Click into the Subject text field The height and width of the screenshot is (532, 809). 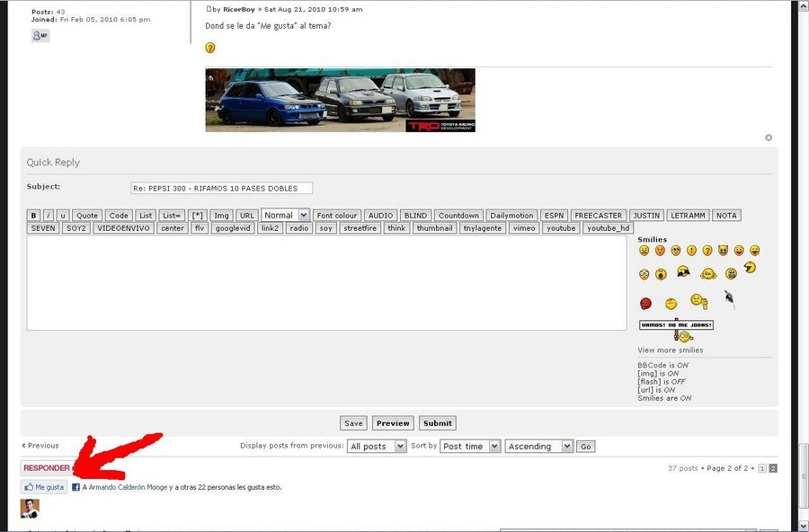tap(221, 188)
